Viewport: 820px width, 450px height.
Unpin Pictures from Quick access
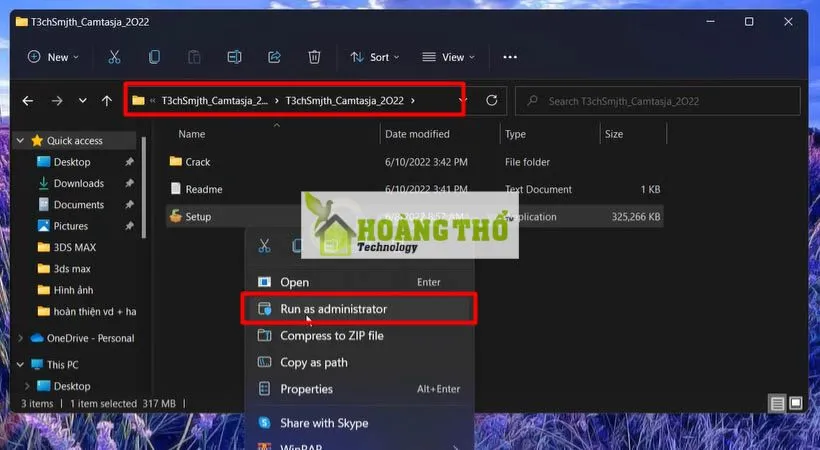(129, 226)
